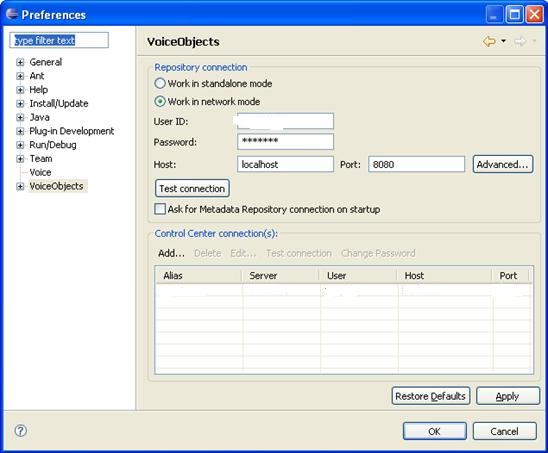
Task: Click the Server column header
Action: pos(280,275)
